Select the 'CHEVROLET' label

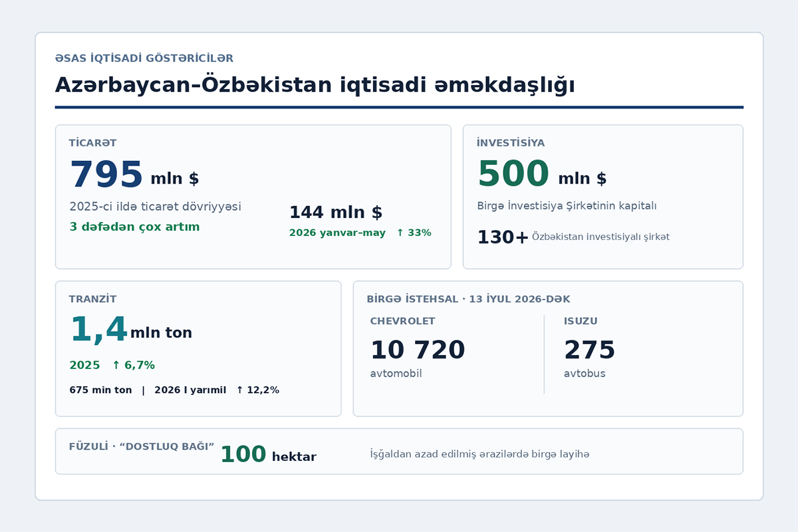(403, 321)
